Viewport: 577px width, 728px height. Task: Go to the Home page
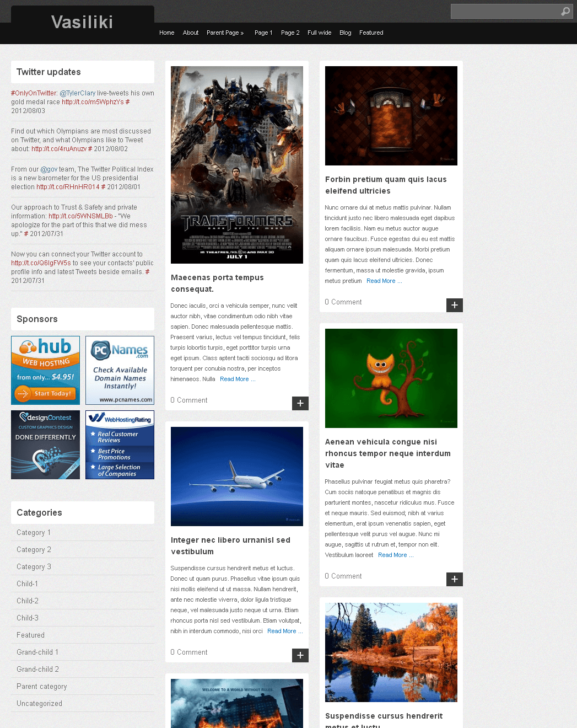tap(167, 33)
